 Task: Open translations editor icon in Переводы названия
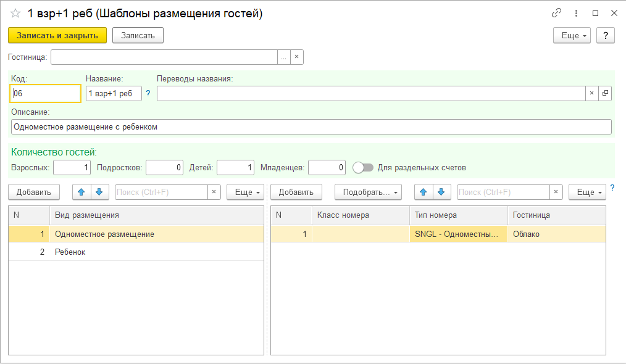(605, 93)
